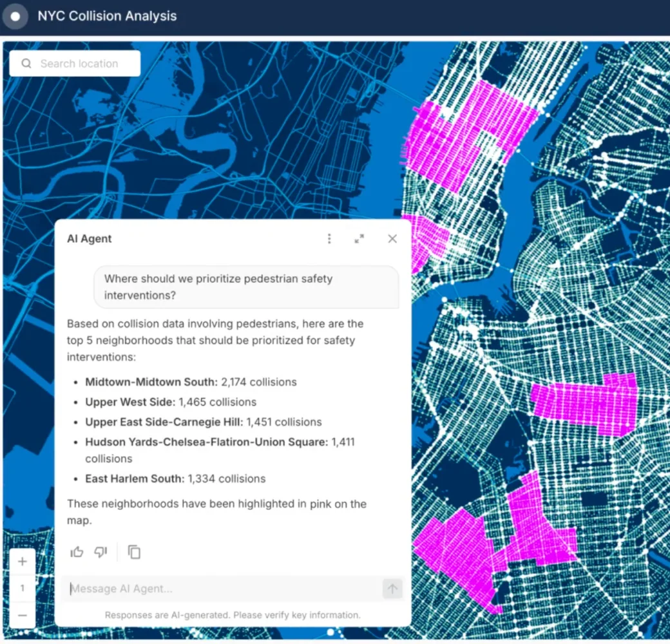
Task: Click the app logo circle beside NYC Collision Analysis
Action: tap(15, 16)
